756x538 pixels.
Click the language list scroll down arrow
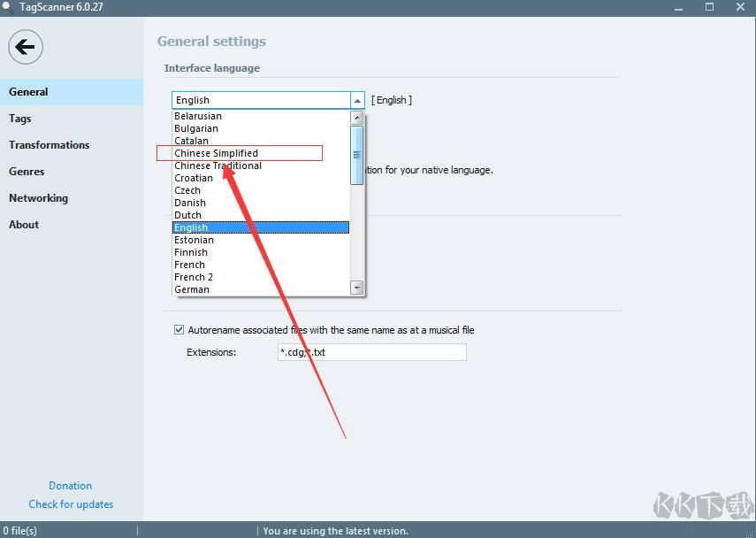(357, 288)
